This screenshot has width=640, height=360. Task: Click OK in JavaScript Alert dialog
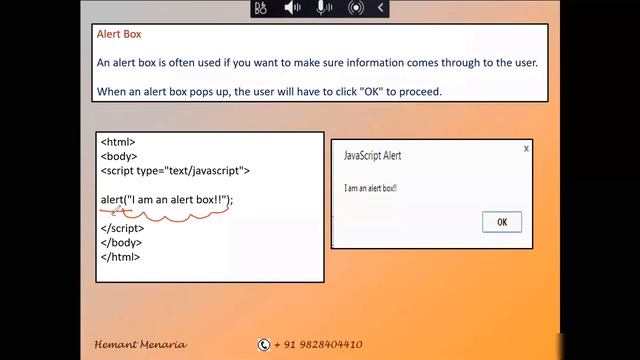pyautogui.click(x=502, y=222)
